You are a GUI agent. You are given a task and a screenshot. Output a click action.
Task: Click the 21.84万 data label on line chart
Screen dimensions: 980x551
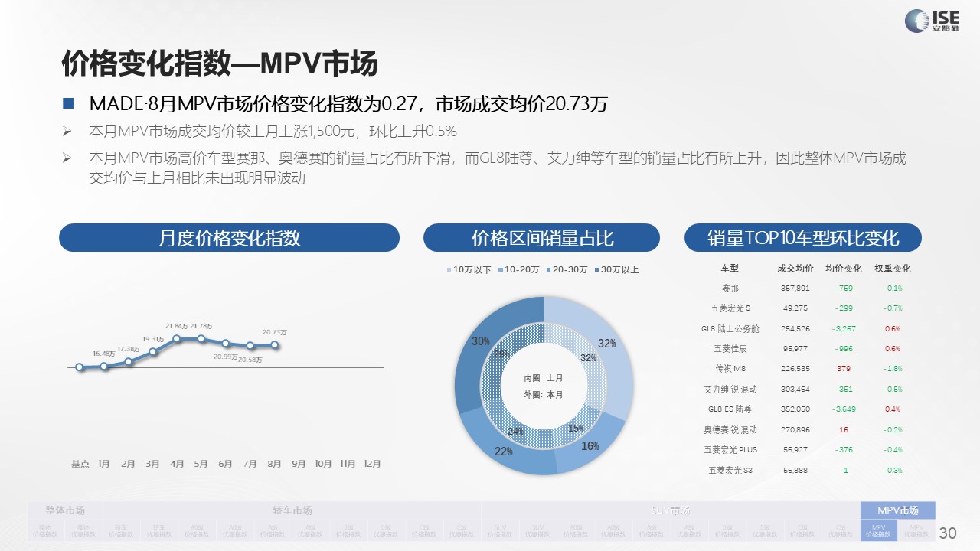(x=176, y=327)
